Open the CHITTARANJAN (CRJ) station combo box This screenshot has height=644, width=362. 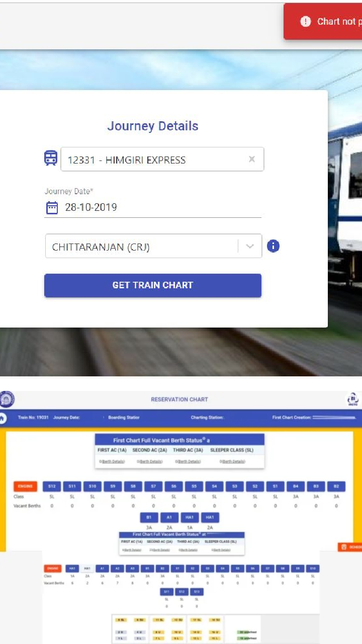coord(153,246)
